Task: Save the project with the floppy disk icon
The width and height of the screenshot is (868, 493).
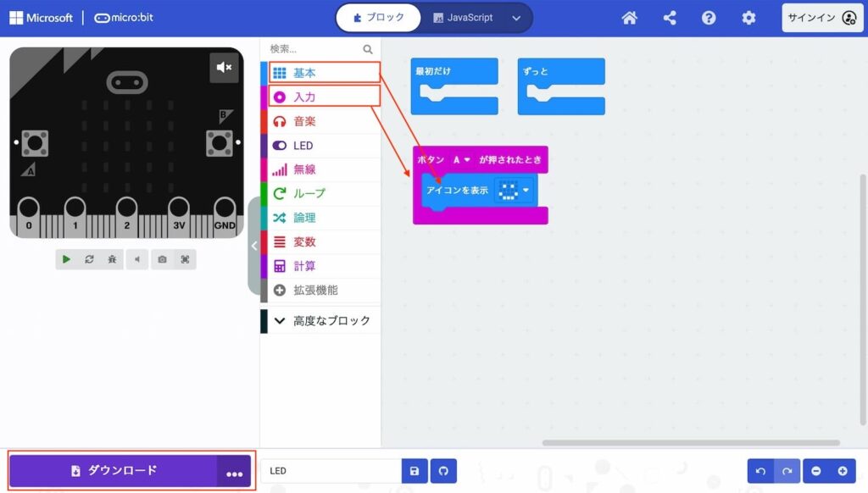Action: 414,471
